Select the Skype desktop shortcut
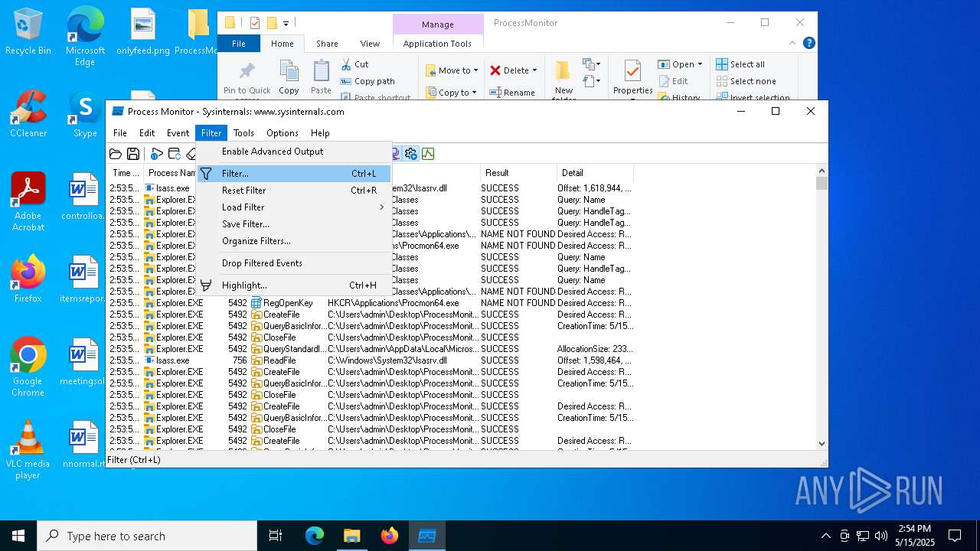 click(85, 114)
